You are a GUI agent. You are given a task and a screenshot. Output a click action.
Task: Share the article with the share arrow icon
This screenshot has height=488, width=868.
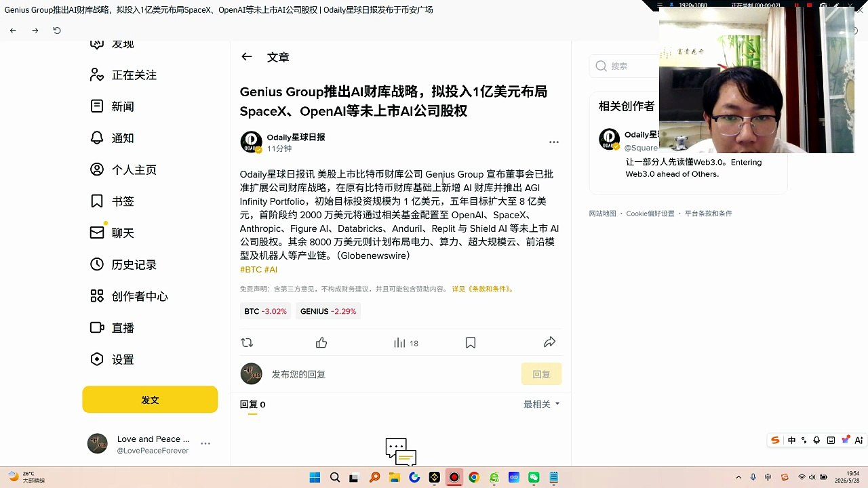pyautogui.click(x=550, y=342)
